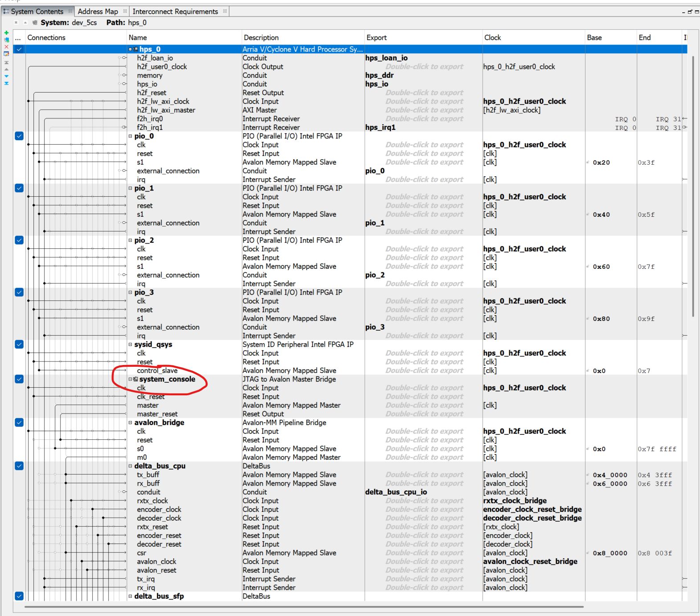Toggle the pio_2 use checkbox
Viewport: 700px width, 616px height.
[x=19, y=240]
